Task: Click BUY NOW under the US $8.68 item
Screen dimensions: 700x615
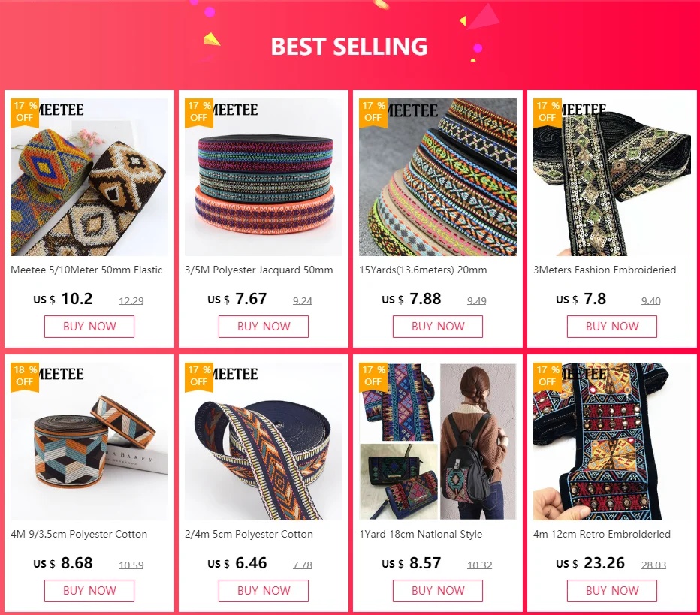Action: [x=89, y=590]
